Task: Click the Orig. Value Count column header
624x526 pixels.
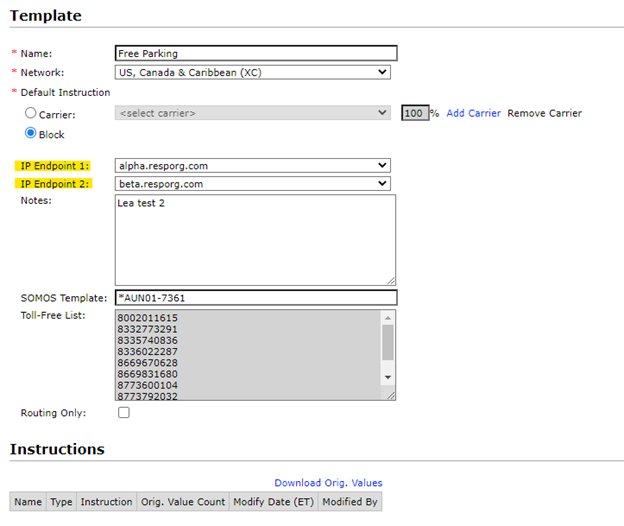Action: (x=182, y=502)
